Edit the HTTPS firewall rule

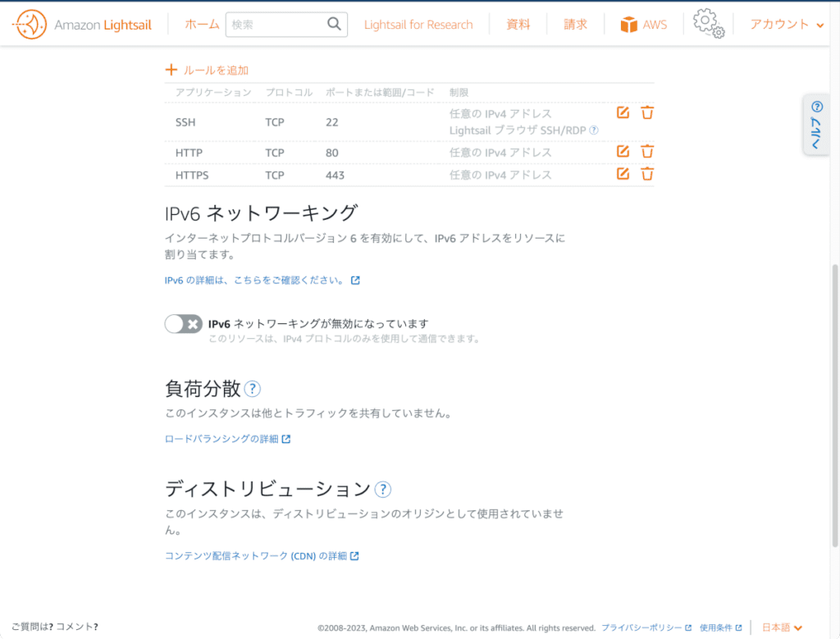pyautogui.click(x=623, y=174)
